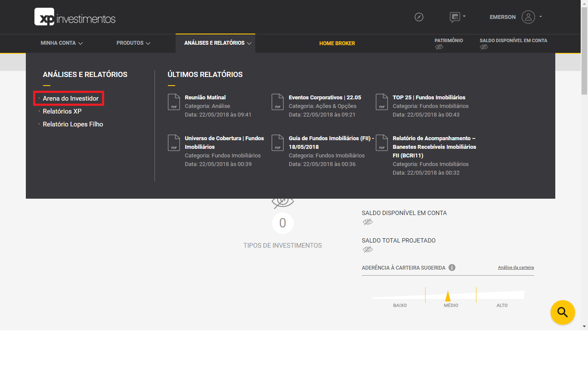Open Eventos Corporativos | 22.05 report

click(x=325, y=98)
